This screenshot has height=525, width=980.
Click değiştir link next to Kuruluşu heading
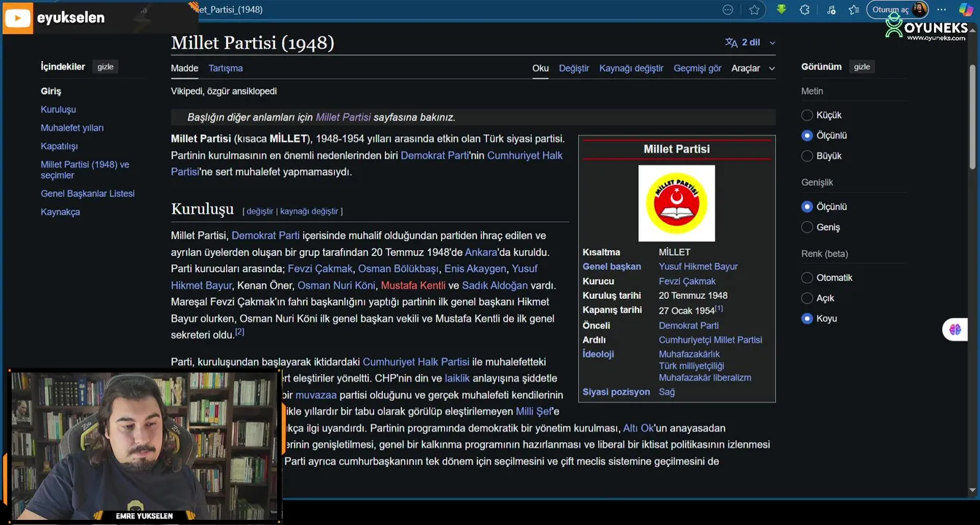[x=260, y=211]
